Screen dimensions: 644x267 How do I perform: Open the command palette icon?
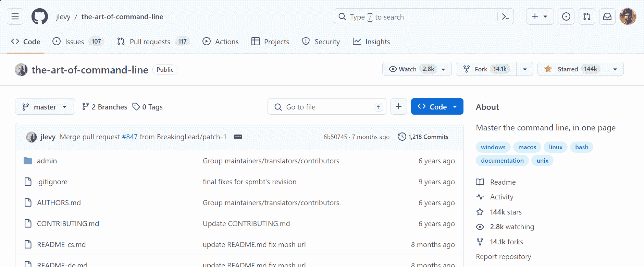point(505,16)
